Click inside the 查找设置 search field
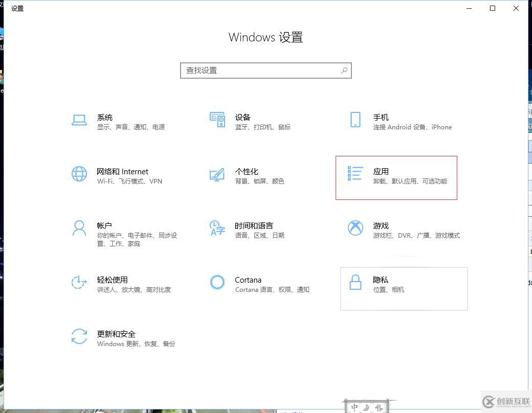532x413 pixels. 265,71
